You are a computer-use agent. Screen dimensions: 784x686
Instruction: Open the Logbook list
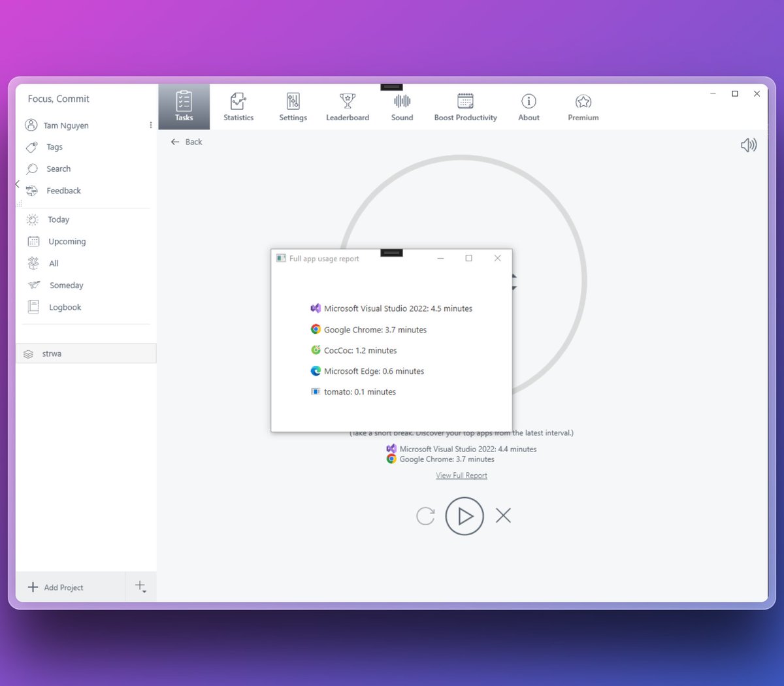[65, 307]
